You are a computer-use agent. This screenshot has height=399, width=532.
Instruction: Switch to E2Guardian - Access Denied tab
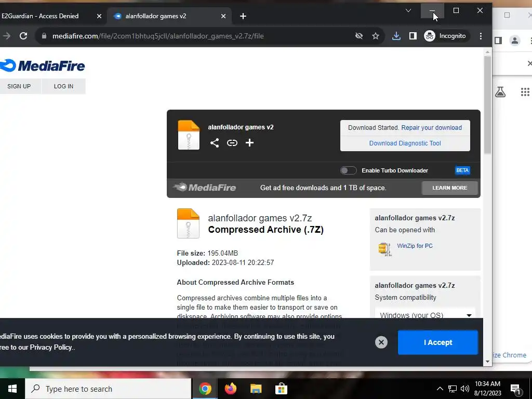tap(40, 16)
